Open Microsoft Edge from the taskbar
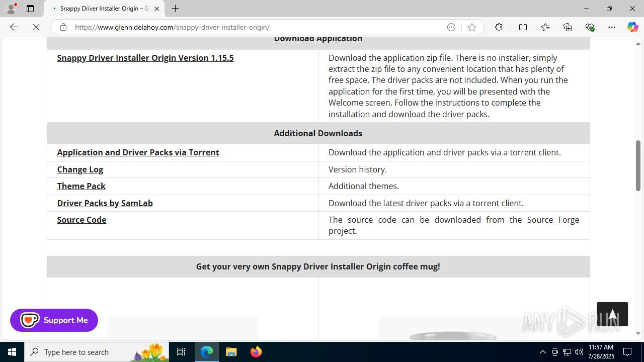Image resolution: width=644 pixels, height=362 pixels. [x=207, y=352]
